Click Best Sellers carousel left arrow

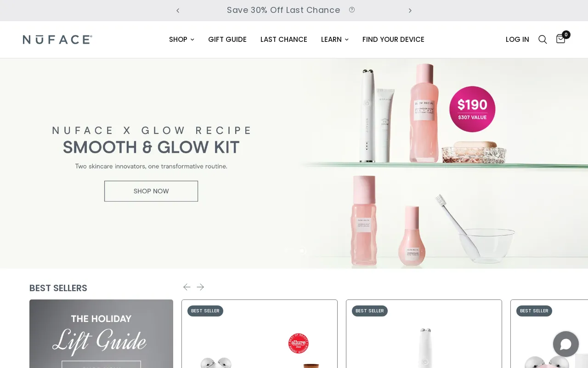coord(187,287)
